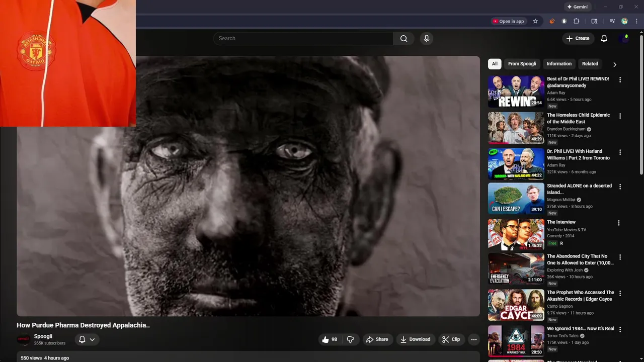This screenshot has width=644, height=362.
Task: Click channel name 'Magnus Midtbø'
Action: (561, 200)
